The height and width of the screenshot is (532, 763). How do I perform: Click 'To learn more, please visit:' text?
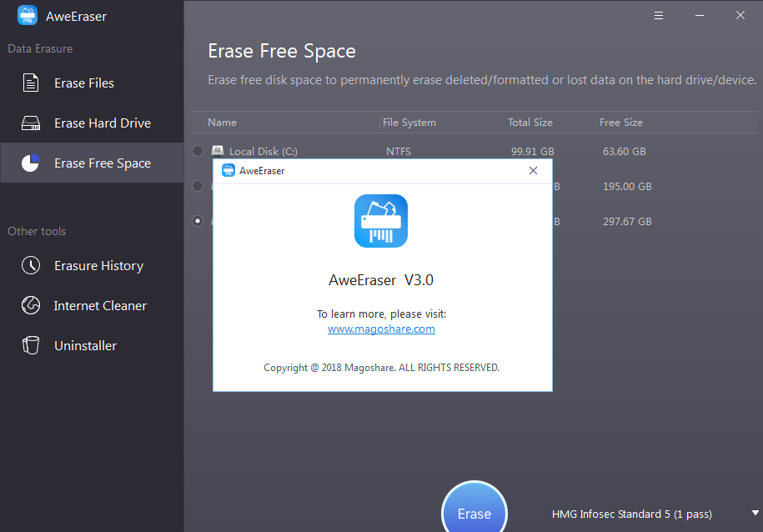[382, 314]
